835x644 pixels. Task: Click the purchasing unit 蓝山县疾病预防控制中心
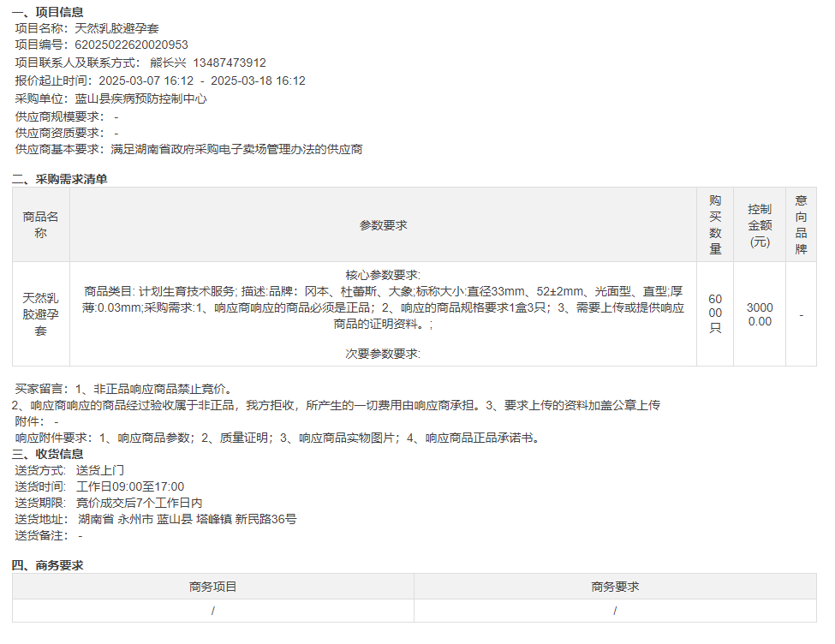(140, 98)
